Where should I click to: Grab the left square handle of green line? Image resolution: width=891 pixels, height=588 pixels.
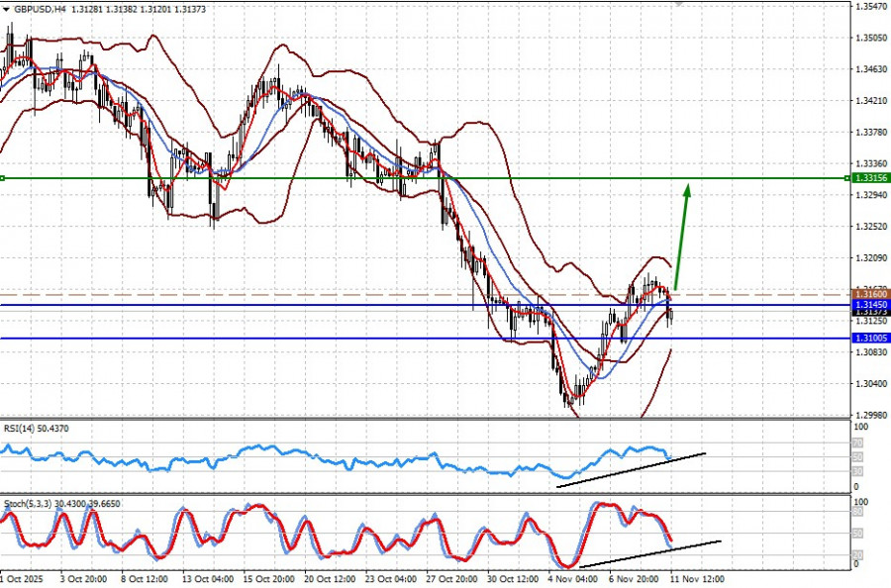(2, 178)
